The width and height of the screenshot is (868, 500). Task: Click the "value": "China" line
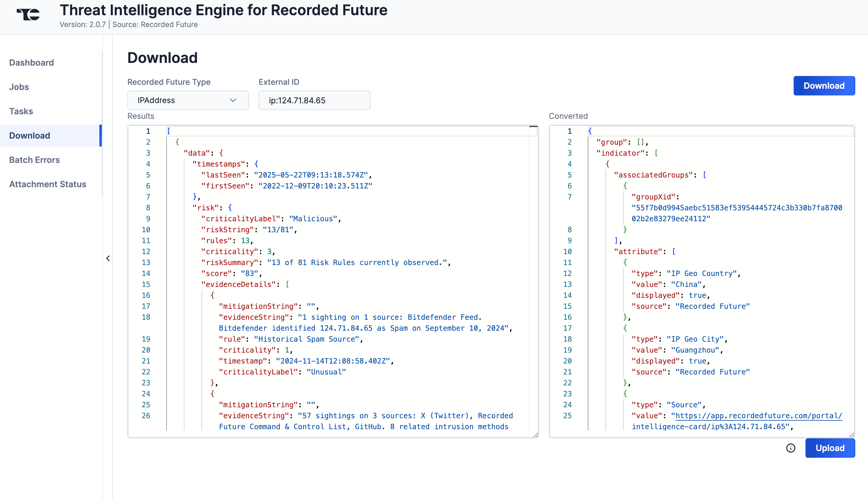pyautogui.click(x=669, y=284)
